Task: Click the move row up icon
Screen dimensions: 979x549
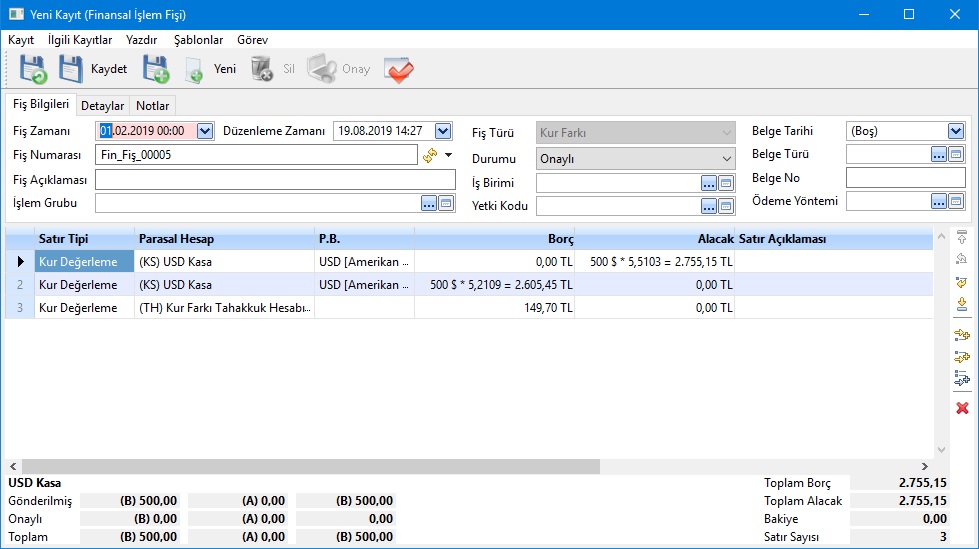Action: [962, 237]
